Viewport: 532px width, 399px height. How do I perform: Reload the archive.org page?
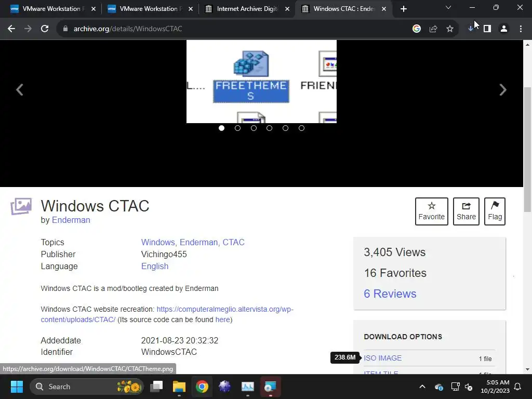pos(45,29)
